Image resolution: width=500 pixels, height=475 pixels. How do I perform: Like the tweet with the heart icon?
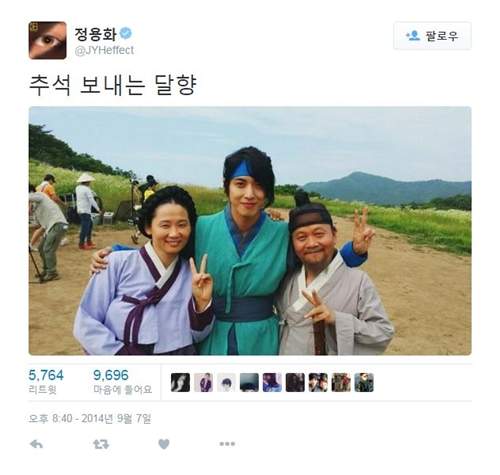(164, 444)
